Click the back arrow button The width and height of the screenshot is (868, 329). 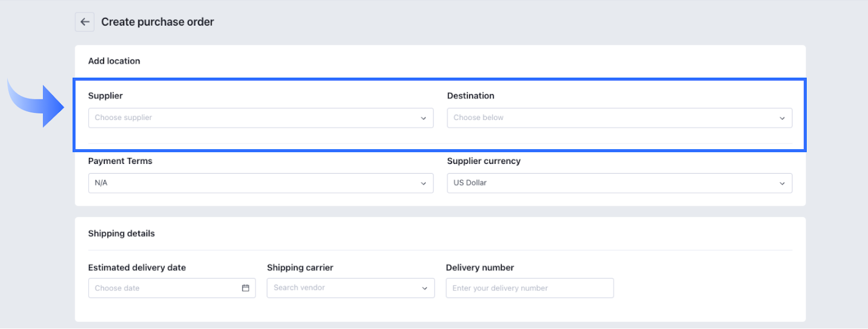point(85,22)
